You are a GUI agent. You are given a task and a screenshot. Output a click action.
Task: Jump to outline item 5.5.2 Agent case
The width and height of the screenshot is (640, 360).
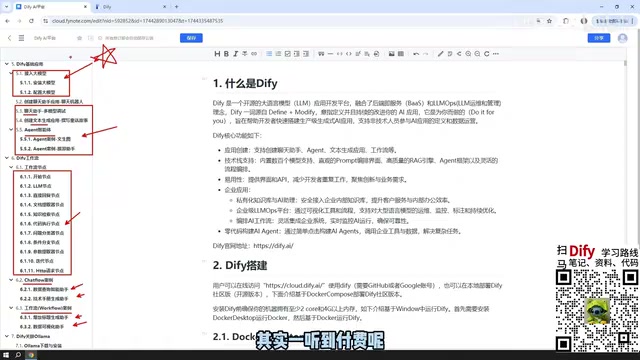(47, 149)
